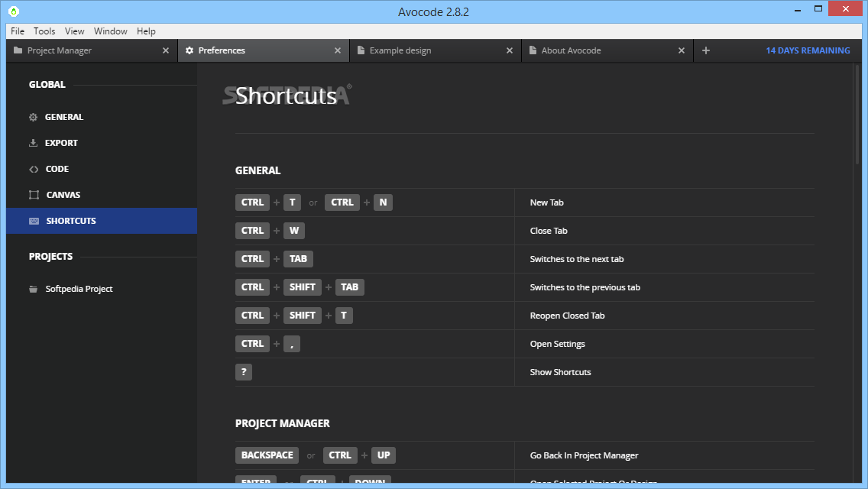Close the Project Manager tab
868x489 pixels.
click(x=166, y=50)
